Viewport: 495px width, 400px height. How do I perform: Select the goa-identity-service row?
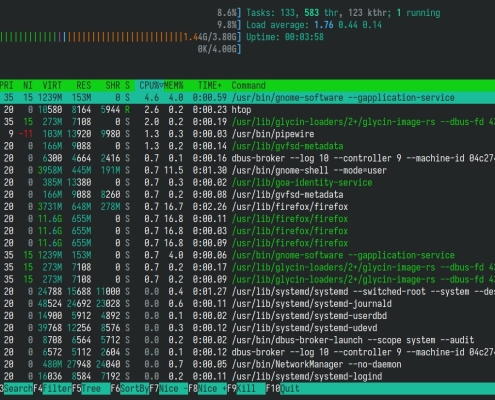point(247,182)
